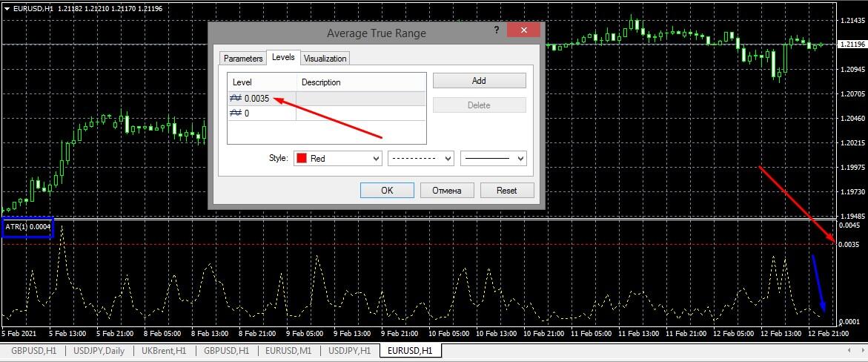Image resolution: width=868 pixels, height=362 pixels.
Task: Confirm dialog with OK button
Action: (387, 190)
